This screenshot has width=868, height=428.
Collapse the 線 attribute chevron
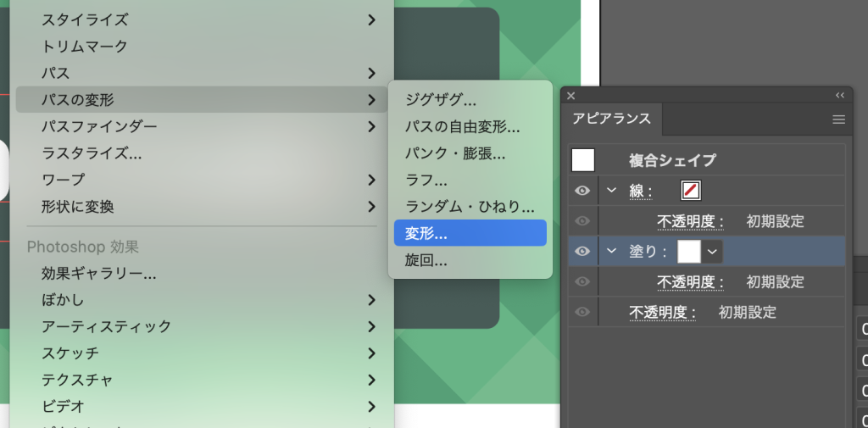(x=611, y=190)
